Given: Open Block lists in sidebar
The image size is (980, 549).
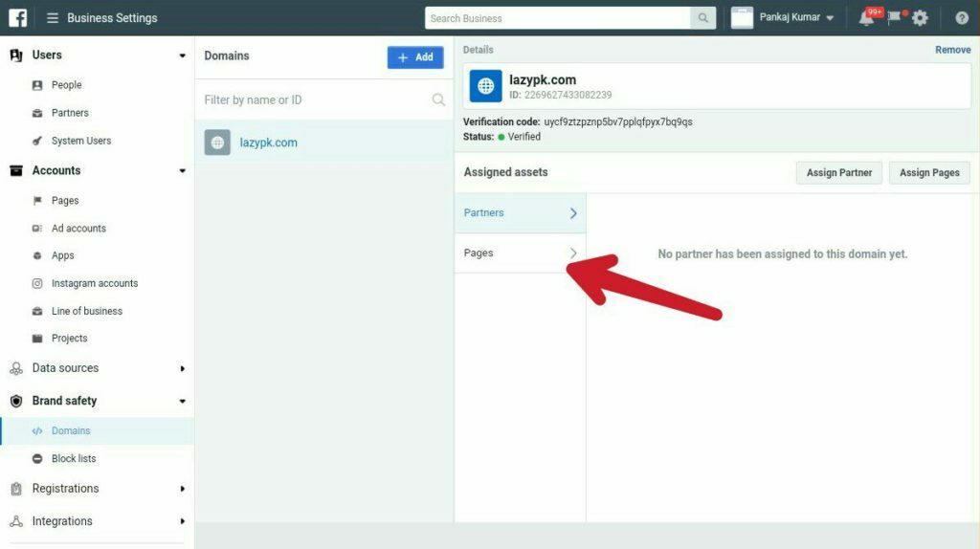Looking at the screenshot, I should (74, 458).
